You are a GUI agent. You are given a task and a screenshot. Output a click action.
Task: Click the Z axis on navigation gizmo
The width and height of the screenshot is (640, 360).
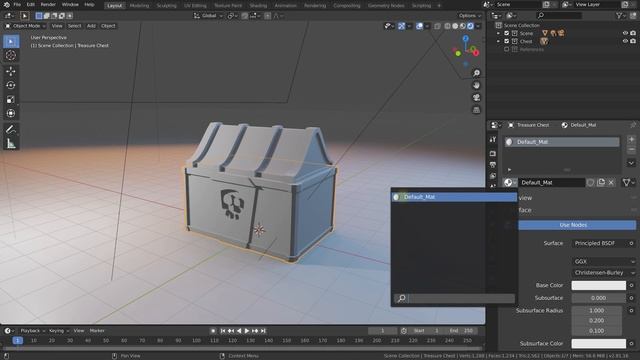pos(466,38)
